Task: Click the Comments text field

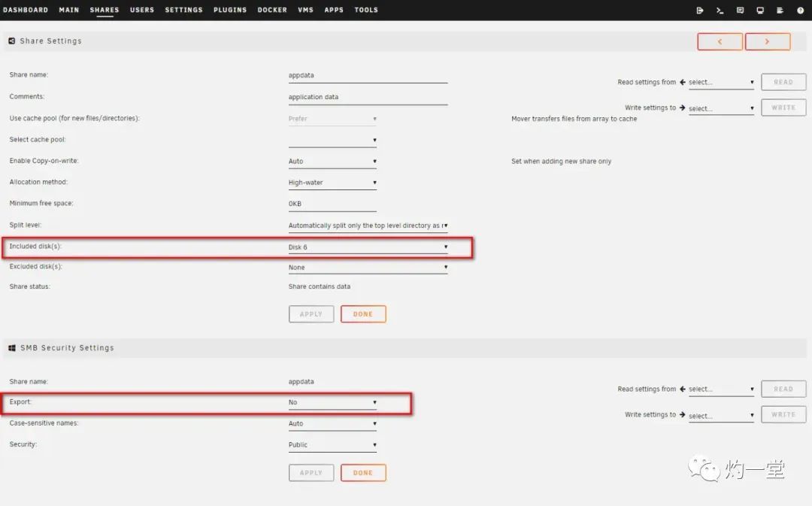Action: [368, 97]
